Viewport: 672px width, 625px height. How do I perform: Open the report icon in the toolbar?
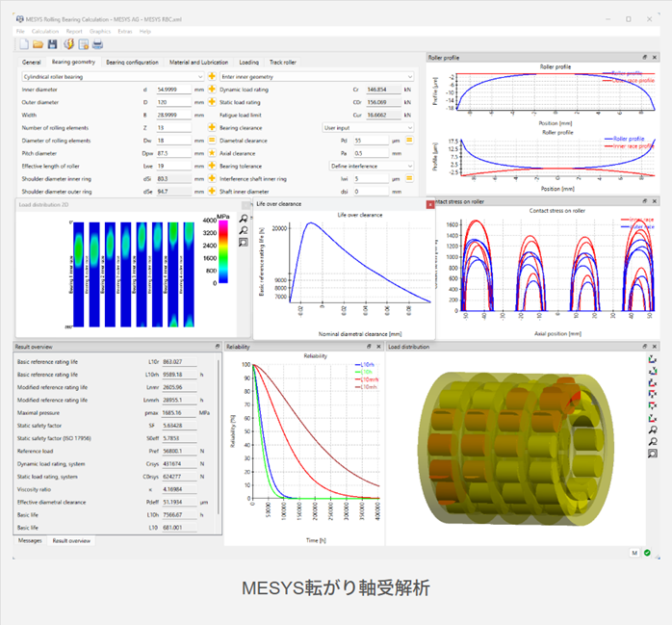(84, 44)
